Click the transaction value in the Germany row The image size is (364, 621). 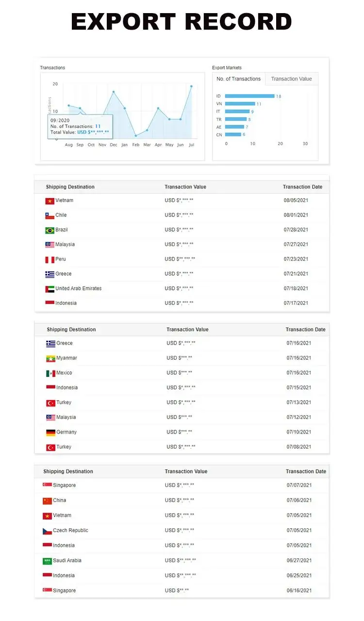tap(179, 432)
